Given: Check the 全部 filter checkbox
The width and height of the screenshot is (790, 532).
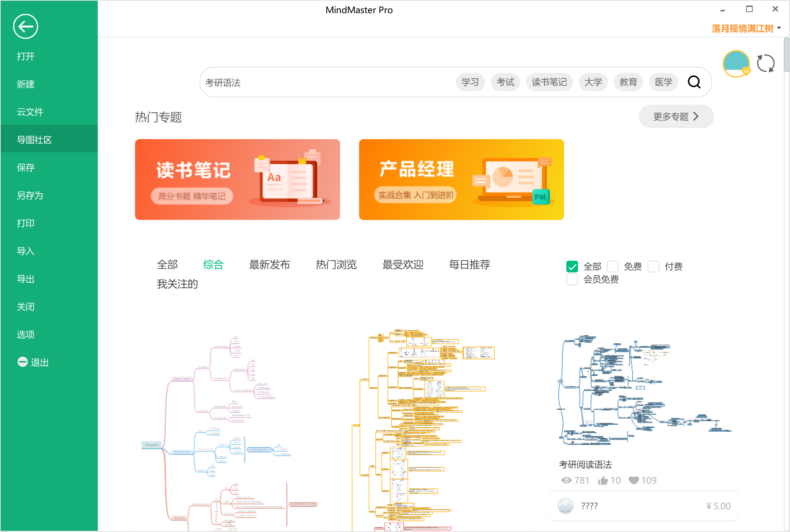Looking at the screenshot, I should [x=572, y=266].
